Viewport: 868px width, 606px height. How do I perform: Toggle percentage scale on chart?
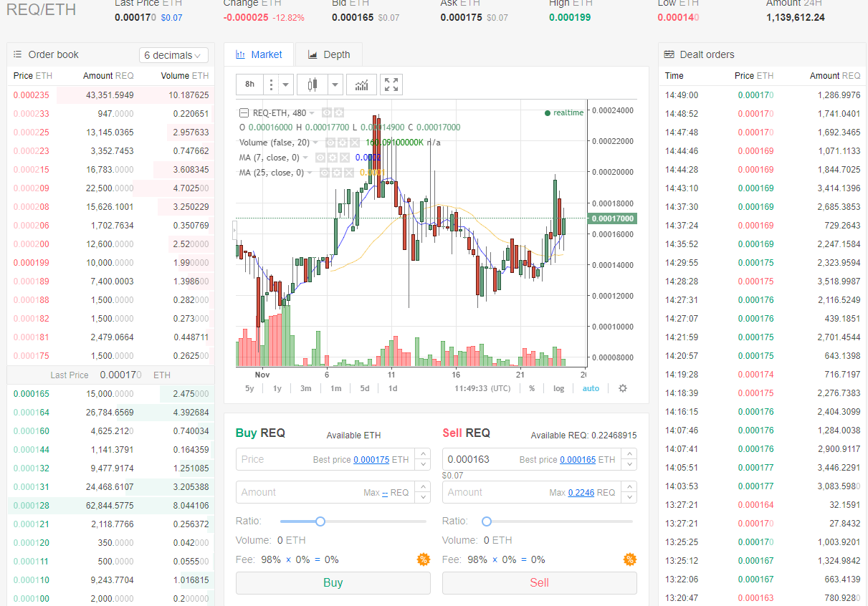coord(532,388)
